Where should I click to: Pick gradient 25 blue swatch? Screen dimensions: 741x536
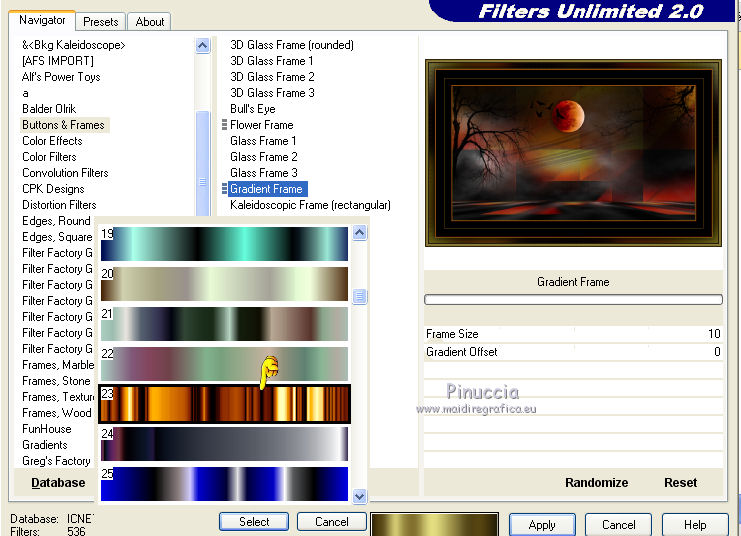pyautogui.click(x=224, y=484)
